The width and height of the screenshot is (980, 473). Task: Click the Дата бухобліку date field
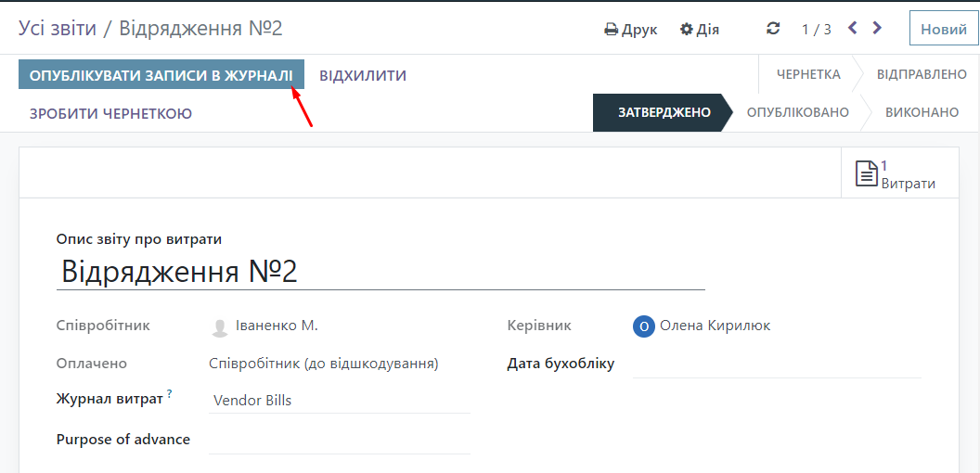point(776,364)
